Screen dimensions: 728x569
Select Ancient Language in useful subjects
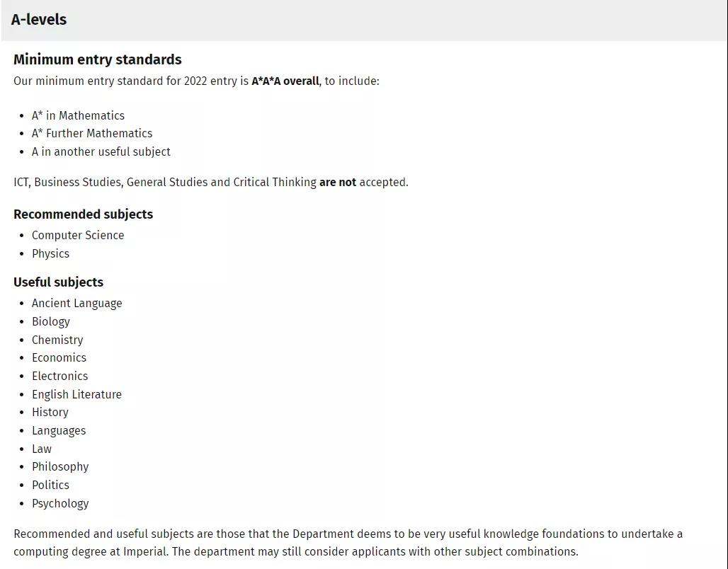pos(77,303)
